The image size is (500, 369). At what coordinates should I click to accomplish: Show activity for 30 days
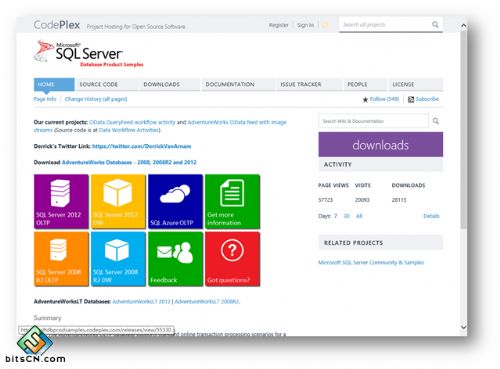coord(347,216)
